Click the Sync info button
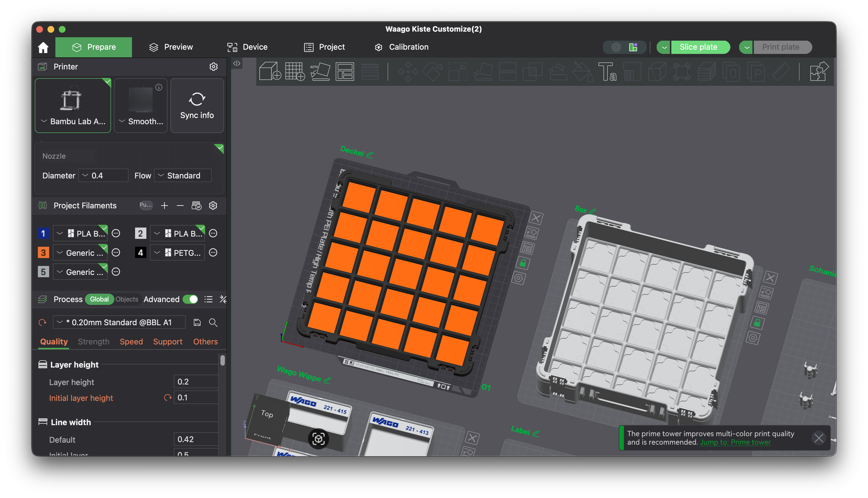The image size is (868, 498). coord(197,105)
